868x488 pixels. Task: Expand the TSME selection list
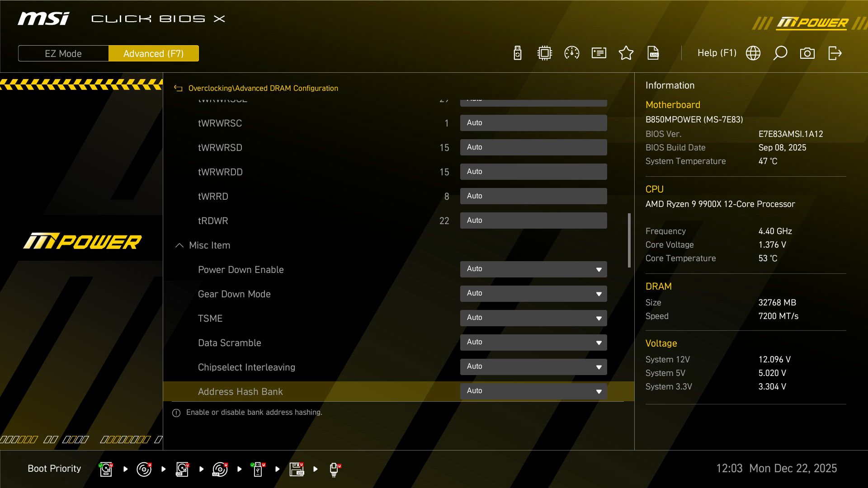tap(533, 318)
